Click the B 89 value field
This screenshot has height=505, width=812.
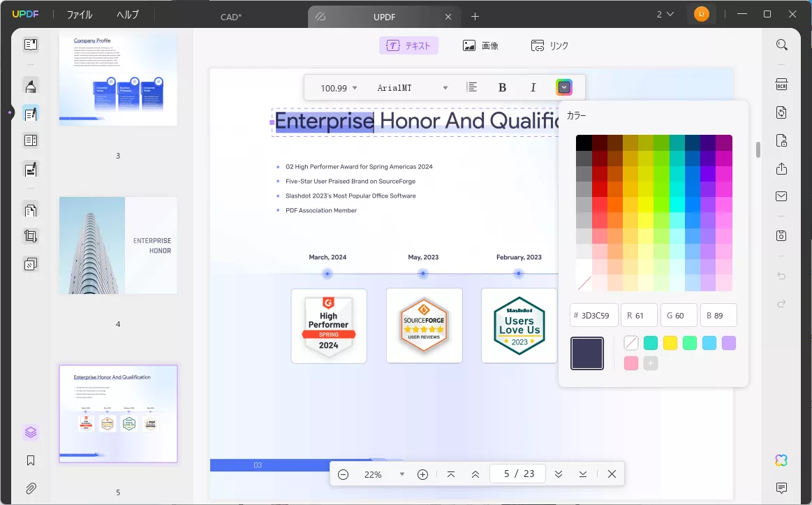pos(718,316)
